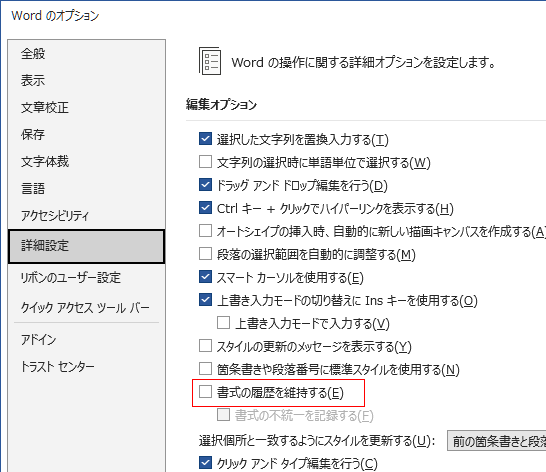The height and width of the screenshot is (472, 546).
Task: Open スタイルを更新する dropdown list
Action: 497,441
